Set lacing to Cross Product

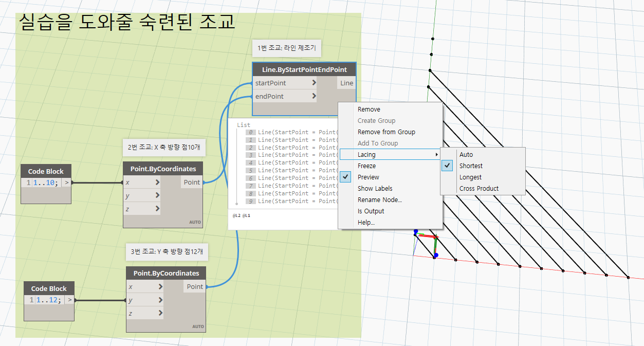click(483, 189)
